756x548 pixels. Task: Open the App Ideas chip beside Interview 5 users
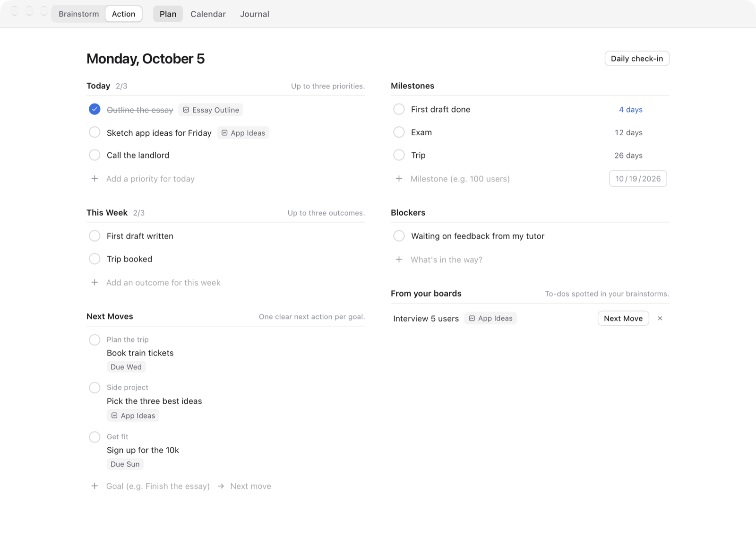tap(490, 318)
